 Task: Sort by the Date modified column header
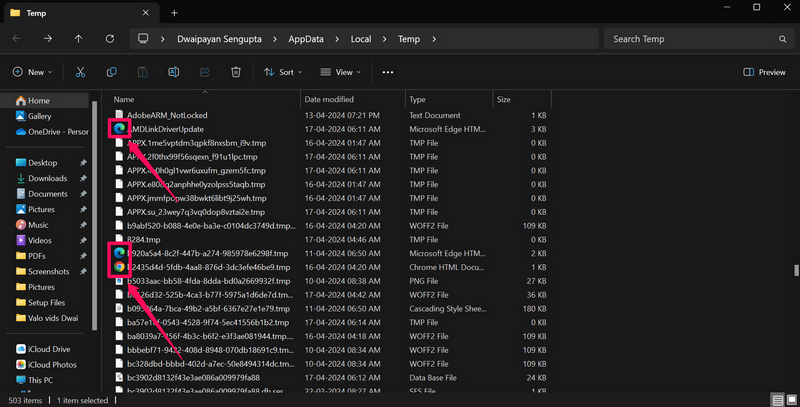point(329,100)
